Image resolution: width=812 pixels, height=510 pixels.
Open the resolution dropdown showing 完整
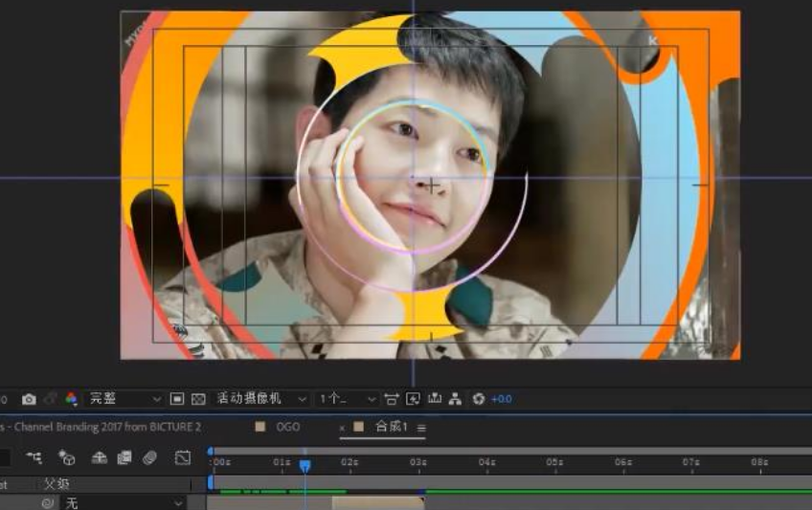point(124,399)
